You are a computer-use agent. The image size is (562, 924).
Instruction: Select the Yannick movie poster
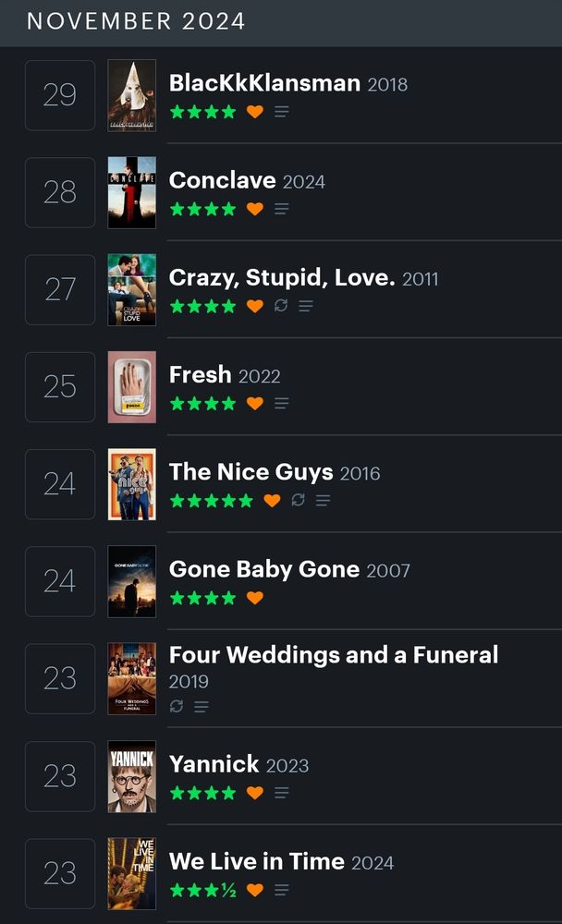point(132,776)
